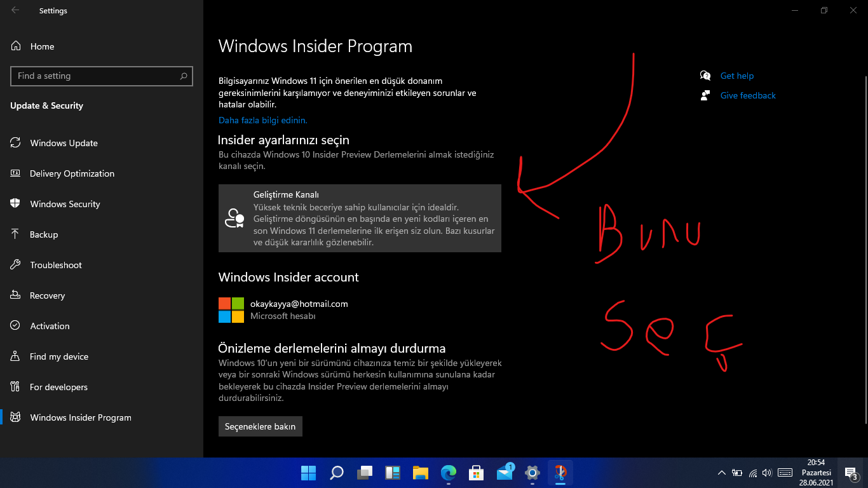Click the Insider ayarlarınızı seçin heading

[x=284, y=140]
